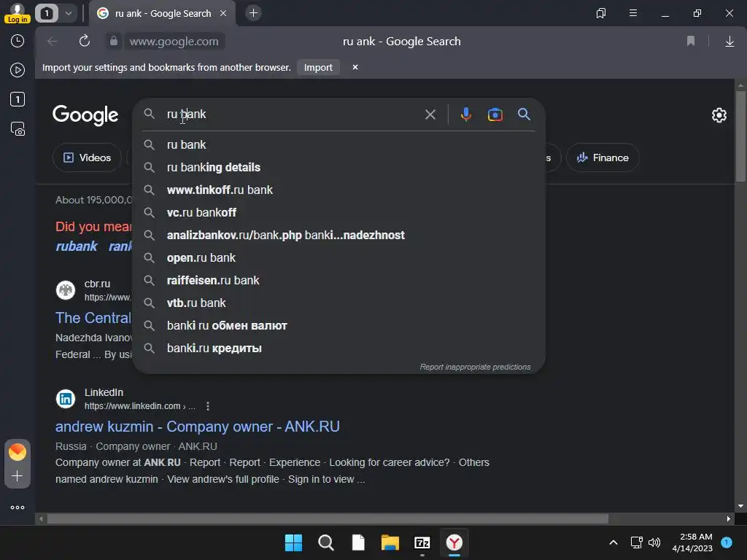Viewport: 747px width, 560px height.
Task: Open 'The Central' cbr.ru result link
Action: pos(93,318)
